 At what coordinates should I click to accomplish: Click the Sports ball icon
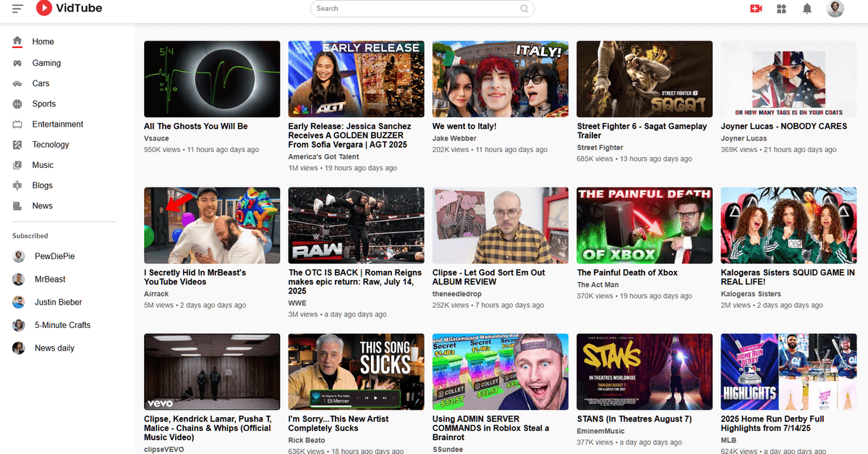click(x=17, y=104)
